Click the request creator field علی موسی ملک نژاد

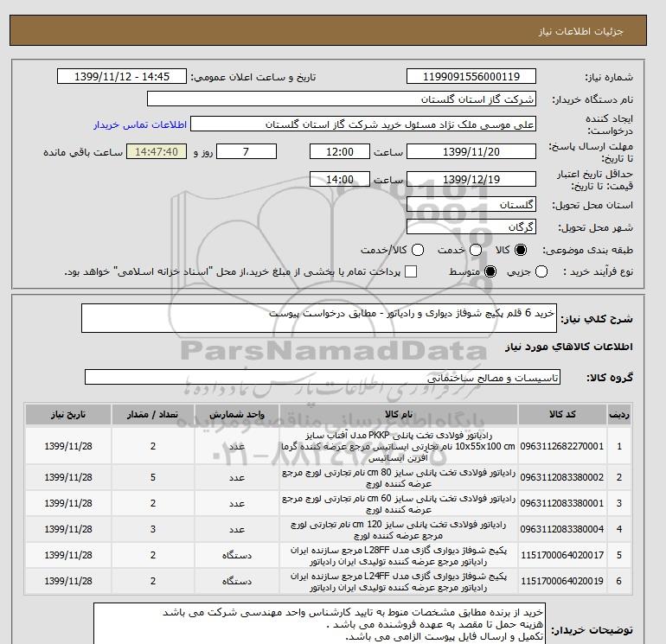point(363,124)
